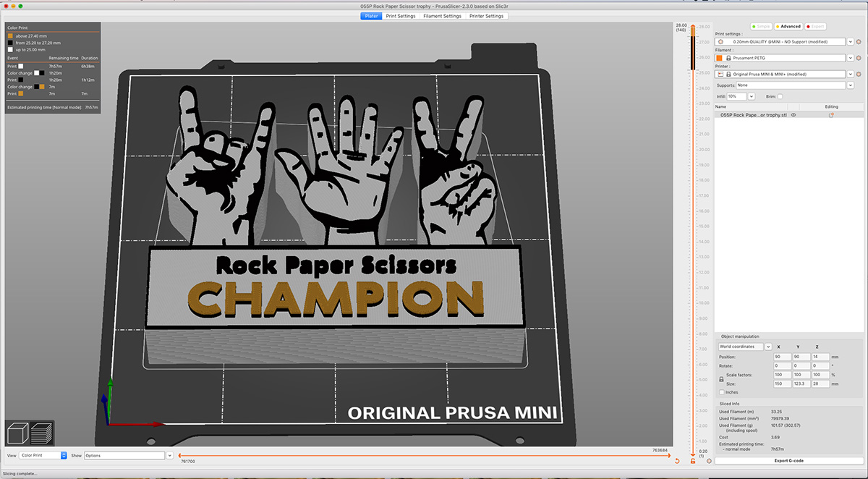The width and height of the screenshot is (868, 479).
Task: Switch to the Filament Settings tab
Action: click(x=442, y=15)
